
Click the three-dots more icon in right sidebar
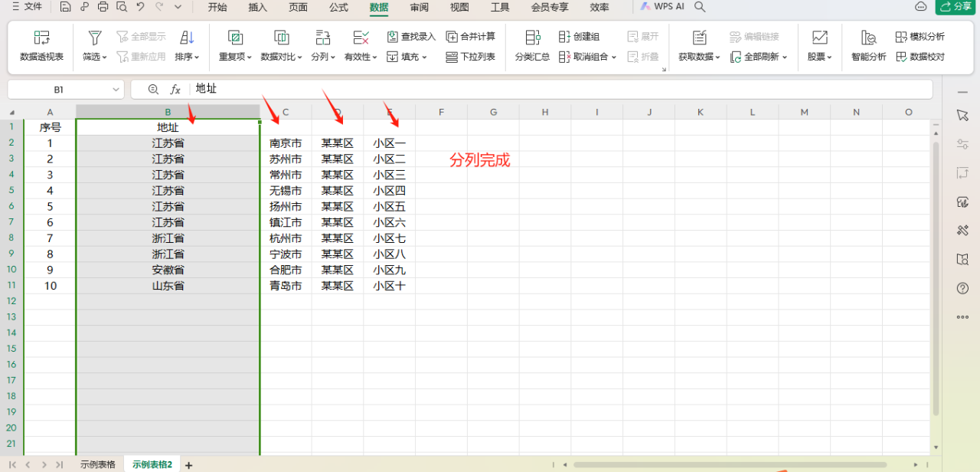pyautogui.click(x=963, y=317)
